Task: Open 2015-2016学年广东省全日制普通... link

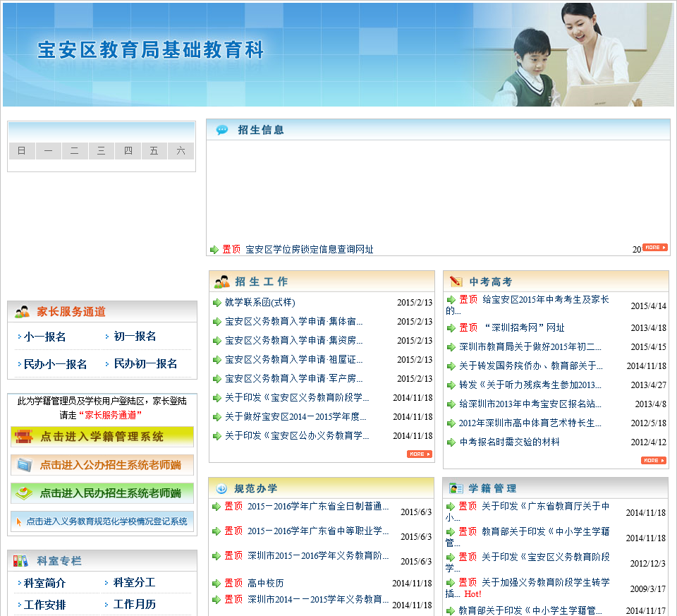Action: pyautogui.click(x=318, y=507)
